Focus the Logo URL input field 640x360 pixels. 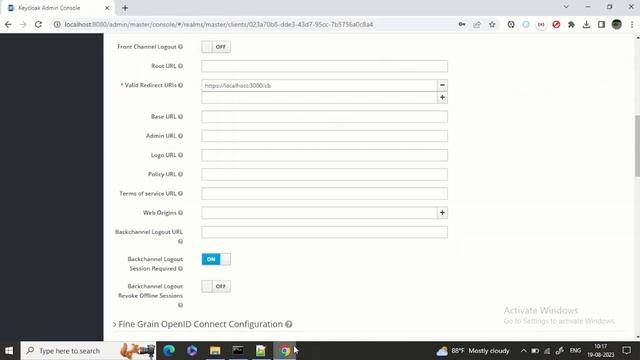click(324, 155)
